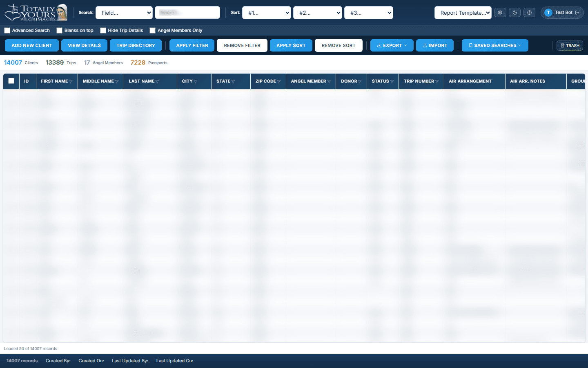Open the Report Template dropdown
This screenshot has height=368, width=588.
click(x=463, y=13)
